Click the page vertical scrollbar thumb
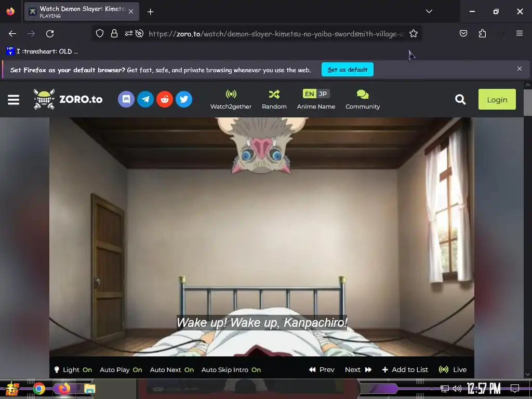532x399 pixels. [528, 102]
